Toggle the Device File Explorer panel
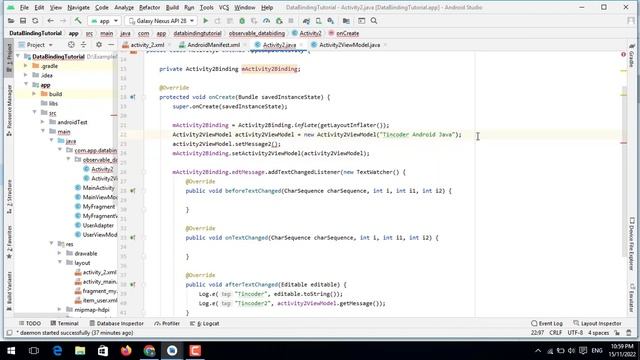Image resolution: width=640 pixels, height=360 pixels. click(x=632, y=244)
